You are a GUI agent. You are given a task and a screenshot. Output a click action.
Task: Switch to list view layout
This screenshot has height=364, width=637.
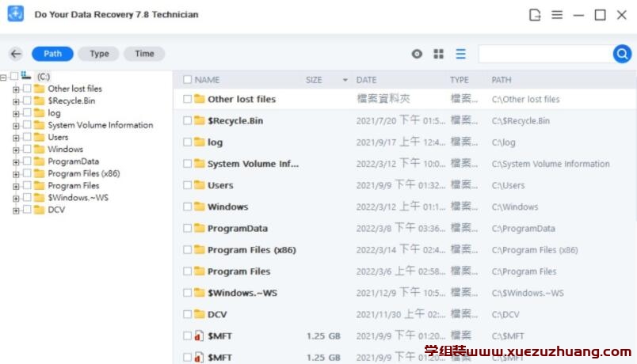coord(460,54)
